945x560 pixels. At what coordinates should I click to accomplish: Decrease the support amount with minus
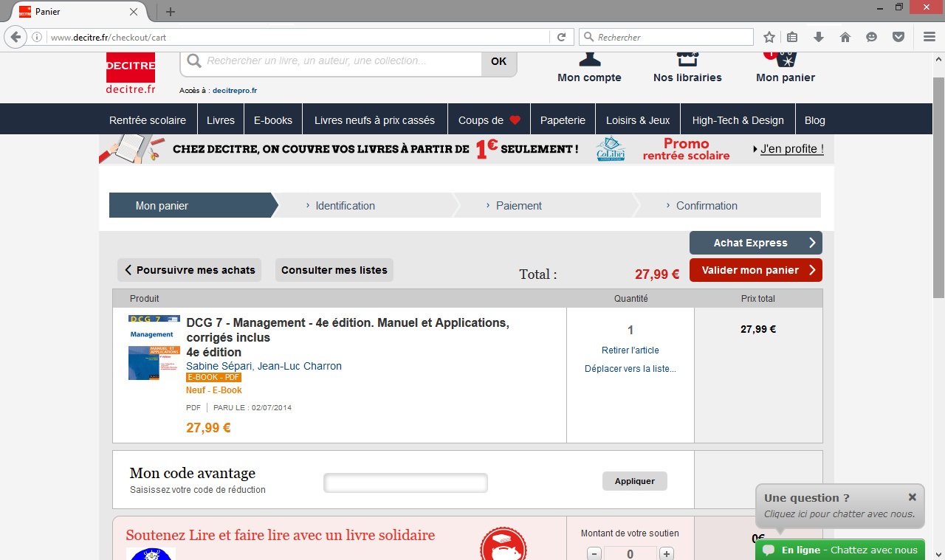pyautogui.click(x=594, y=554)
